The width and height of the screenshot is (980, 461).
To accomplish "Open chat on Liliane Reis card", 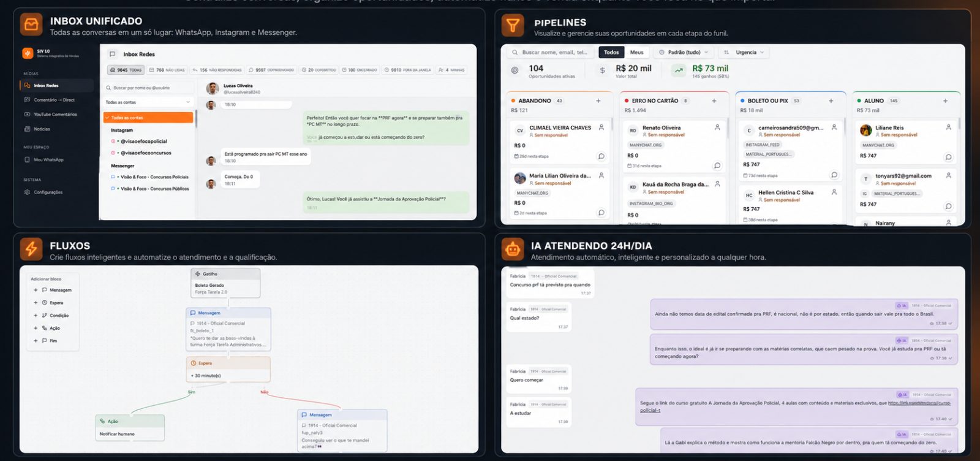I will (949, 157).
